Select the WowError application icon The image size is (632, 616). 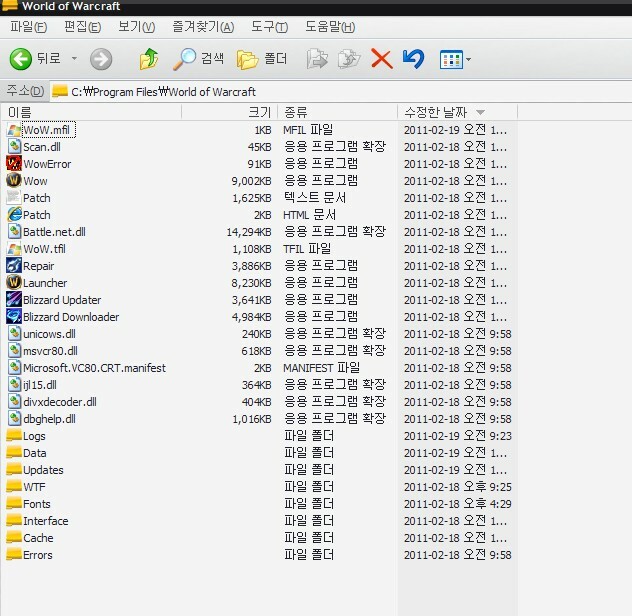point(14,164)
